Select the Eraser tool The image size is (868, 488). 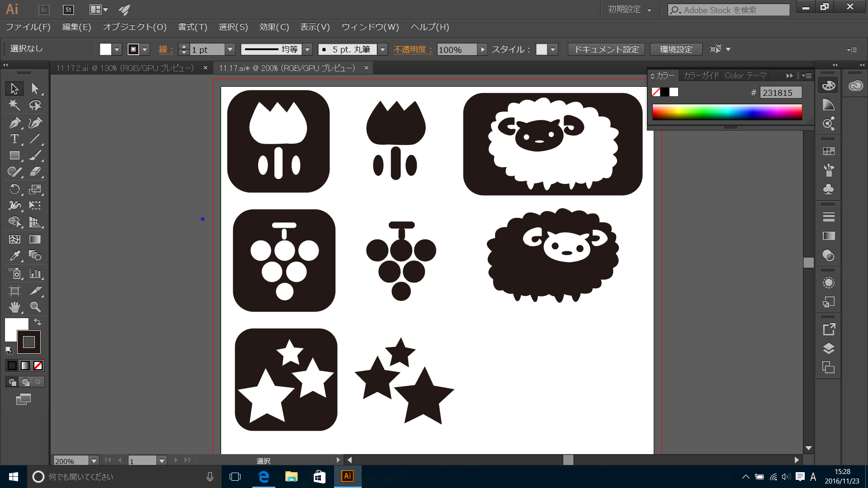pyautogui.click(x=35, y=172)
